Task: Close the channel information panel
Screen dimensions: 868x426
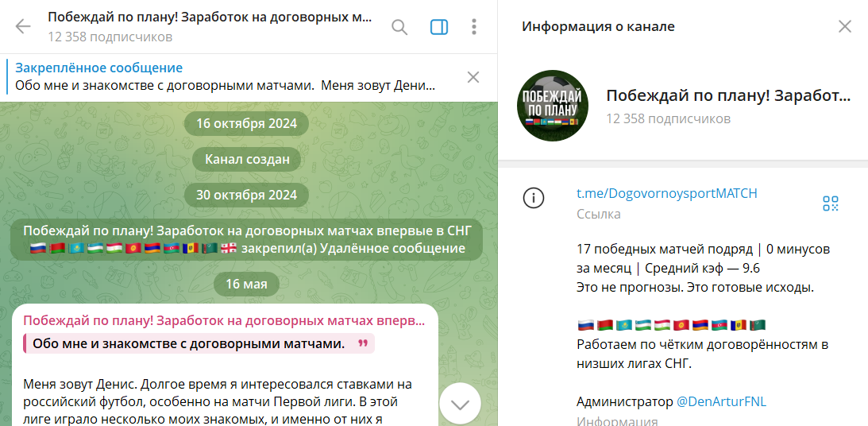Action: coord(844,27)
